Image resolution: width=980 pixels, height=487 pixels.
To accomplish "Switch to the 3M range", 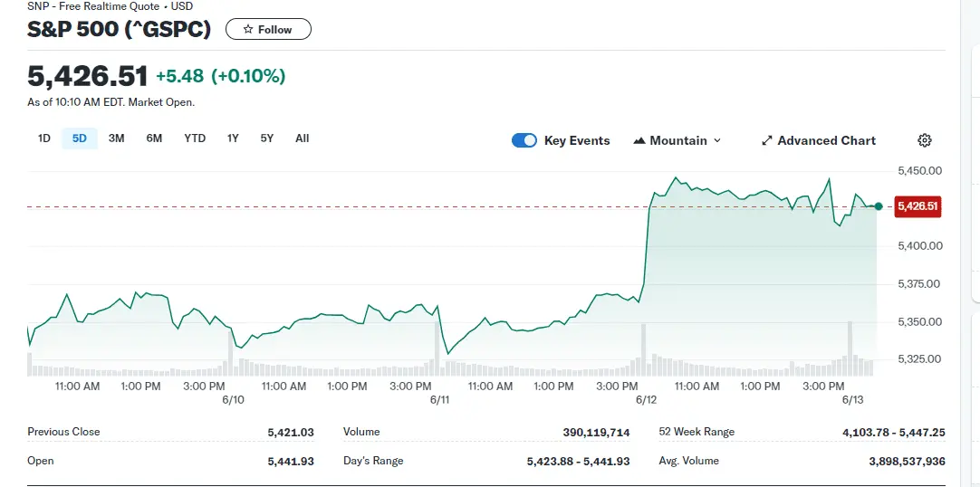I will point(116,138).
